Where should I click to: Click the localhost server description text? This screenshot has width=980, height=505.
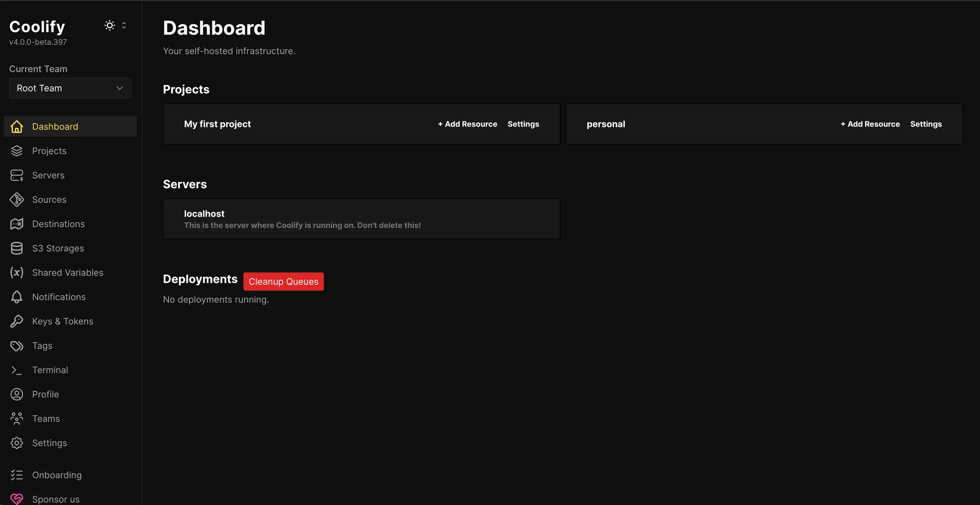[x=302, y=225]
